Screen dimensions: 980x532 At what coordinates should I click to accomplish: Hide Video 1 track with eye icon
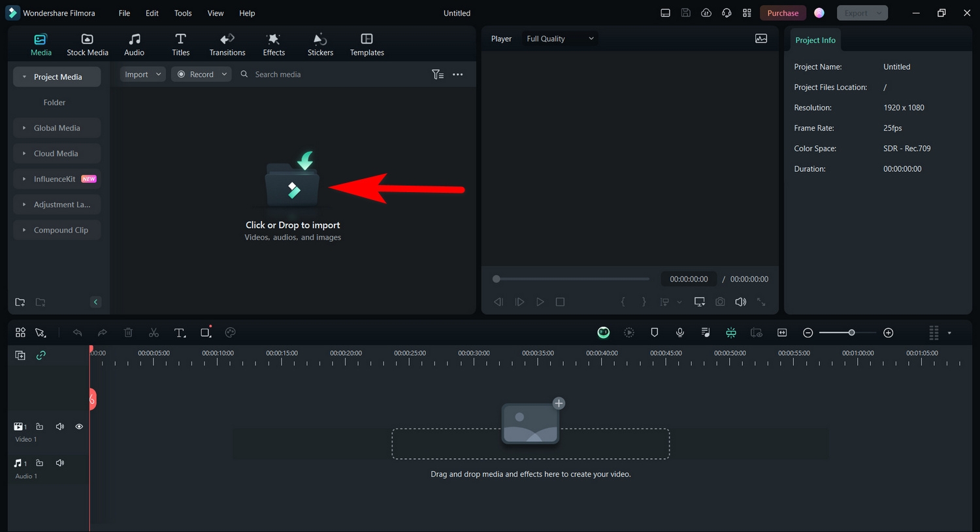[79, 427]
